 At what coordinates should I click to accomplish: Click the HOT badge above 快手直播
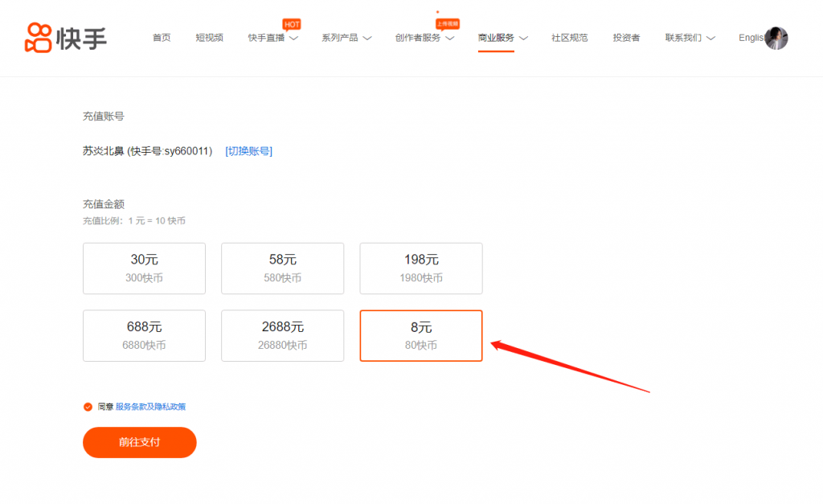[290, 24]
